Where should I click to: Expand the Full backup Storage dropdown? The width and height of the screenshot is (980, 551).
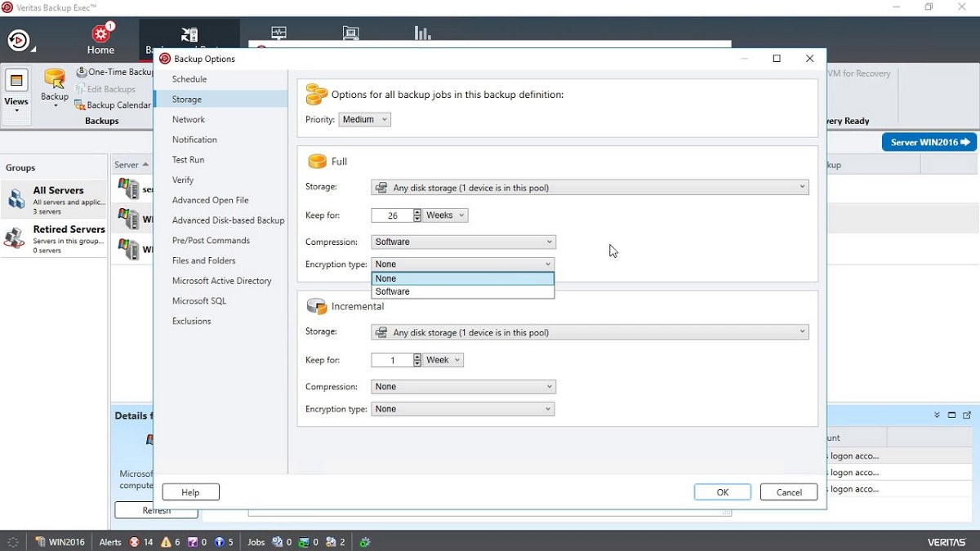[590, 188]
